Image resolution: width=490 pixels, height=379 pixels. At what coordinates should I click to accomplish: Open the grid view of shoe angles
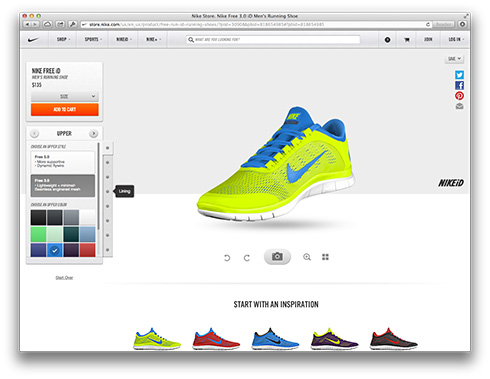tap(325, 257)
